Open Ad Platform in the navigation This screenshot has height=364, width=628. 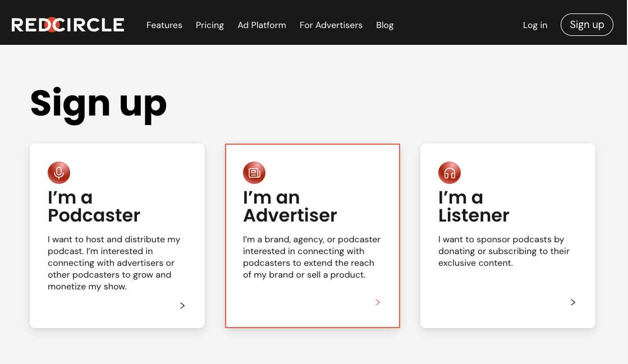pyautogui.click(x=262, y=25)
